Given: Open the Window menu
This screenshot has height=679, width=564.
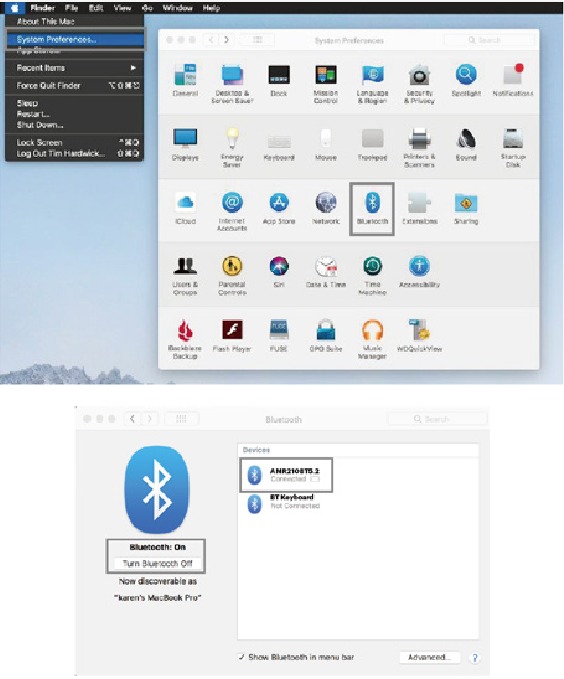Looking at the screenshot, I should [178, 7].
